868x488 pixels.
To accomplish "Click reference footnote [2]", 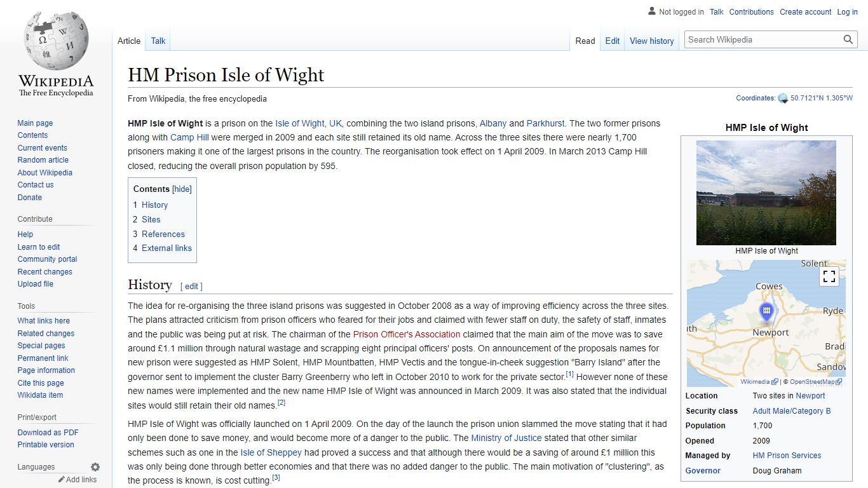I will (281, 403).
